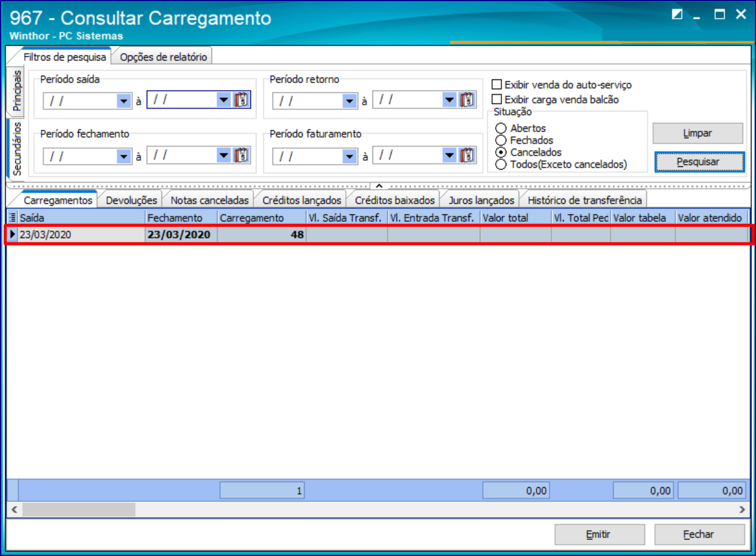This screenshot has height=556, width=756.
Task: Open the Créditos lançados tab
Action: tap(302, 200)
